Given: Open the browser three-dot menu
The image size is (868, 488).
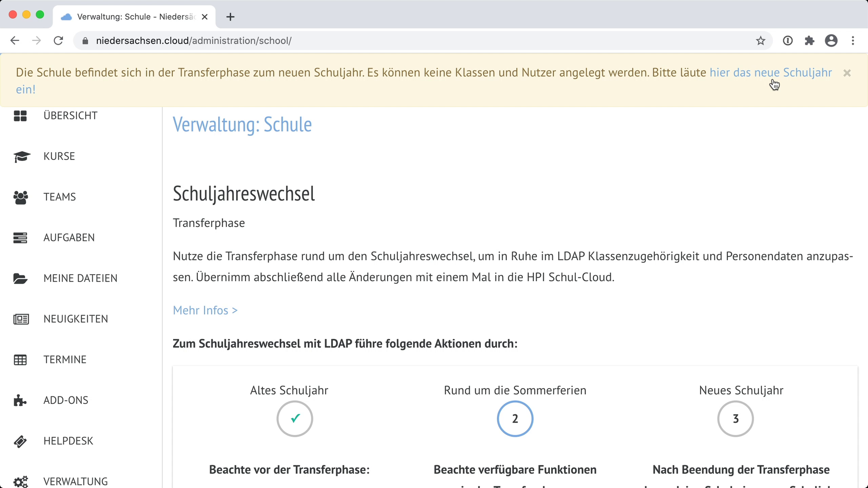Looking at the screenshot, I should 852,40.
